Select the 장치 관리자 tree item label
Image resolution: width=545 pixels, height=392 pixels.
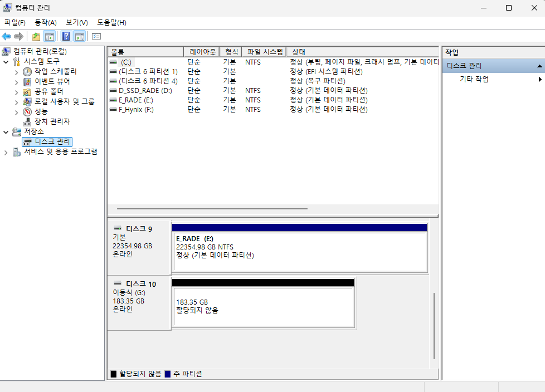coord(52,121)
